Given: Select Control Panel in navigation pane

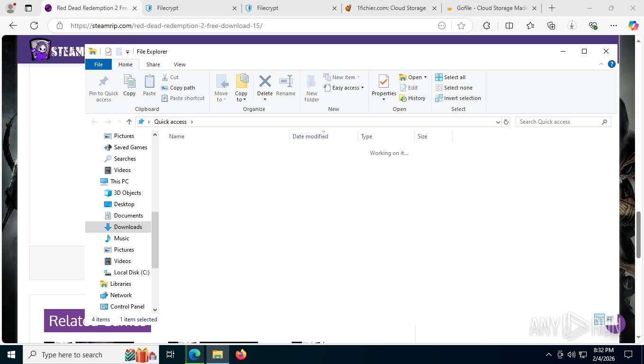Looking at the screenshot, I should 123,307.
